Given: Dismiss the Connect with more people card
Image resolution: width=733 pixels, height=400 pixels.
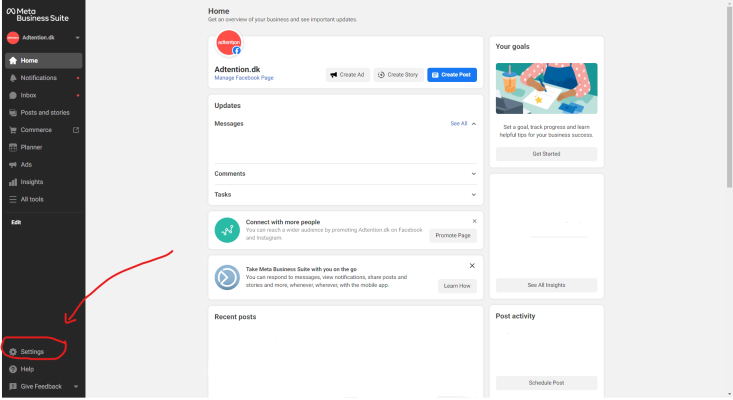Looking at the screenshot, I should [x=474, y=221].
